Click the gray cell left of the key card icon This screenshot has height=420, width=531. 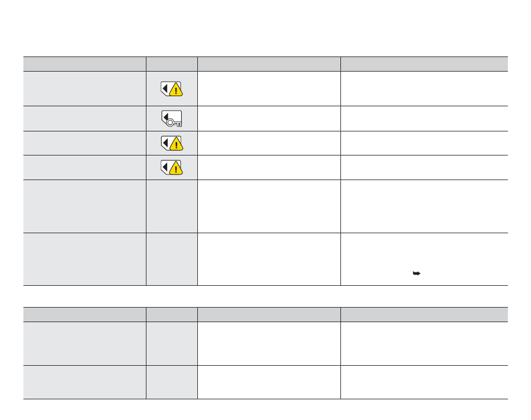[84, 119]
